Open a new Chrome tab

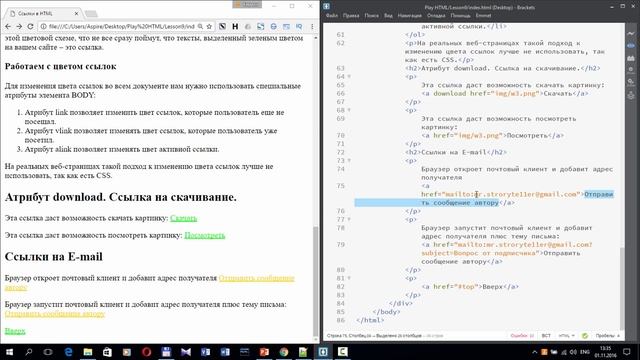tap(91, 14)
